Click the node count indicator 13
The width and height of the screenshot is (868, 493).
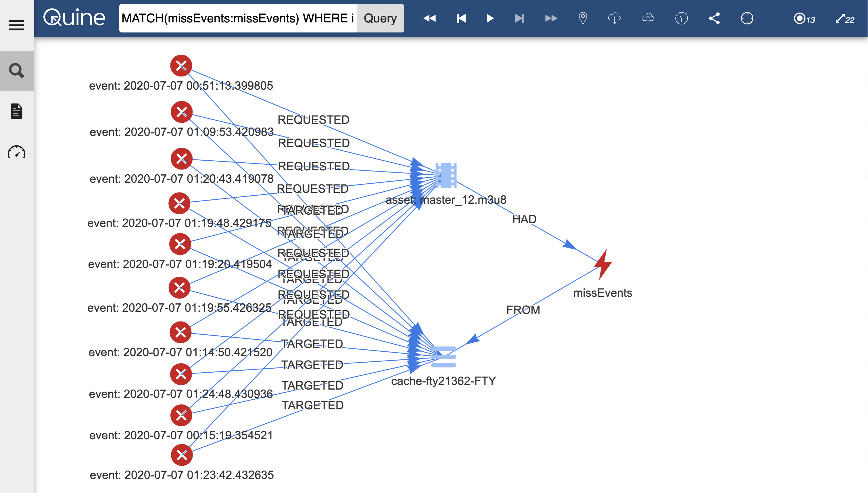pos(804,19)
